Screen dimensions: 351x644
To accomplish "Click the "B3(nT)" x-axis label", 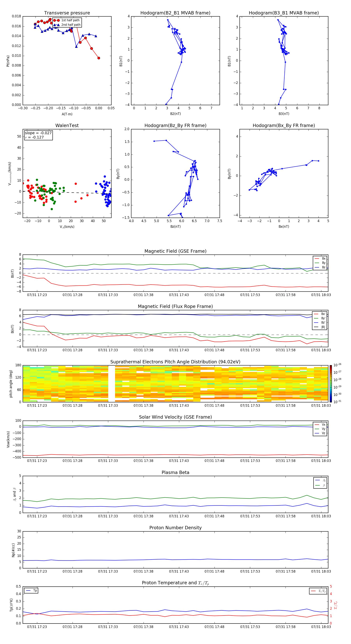I will [x=284, y=114].
